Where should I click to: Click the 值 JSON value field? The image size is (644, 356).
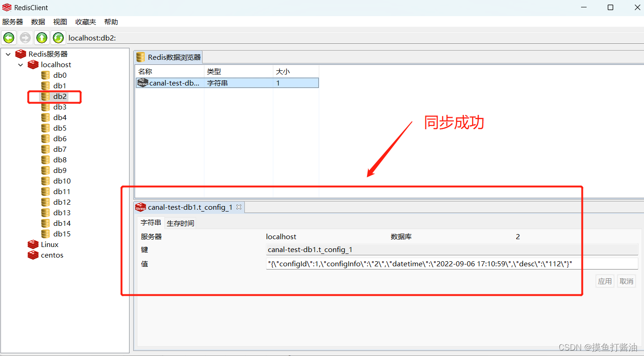pos(452,264)
